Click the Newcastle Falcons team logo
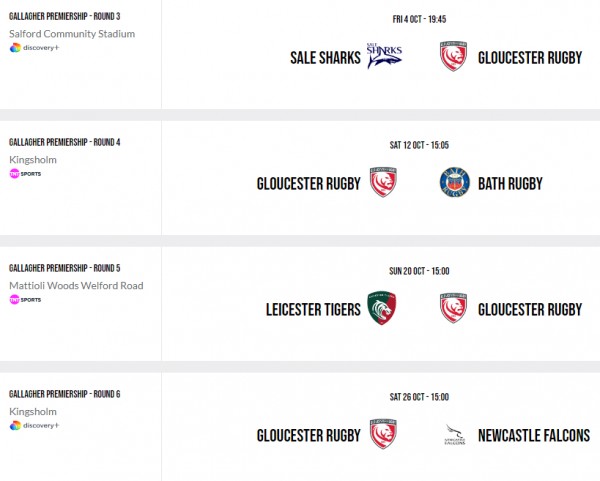Image resolution: width=600 pixels, height=481 pixels. pos(455,435)
